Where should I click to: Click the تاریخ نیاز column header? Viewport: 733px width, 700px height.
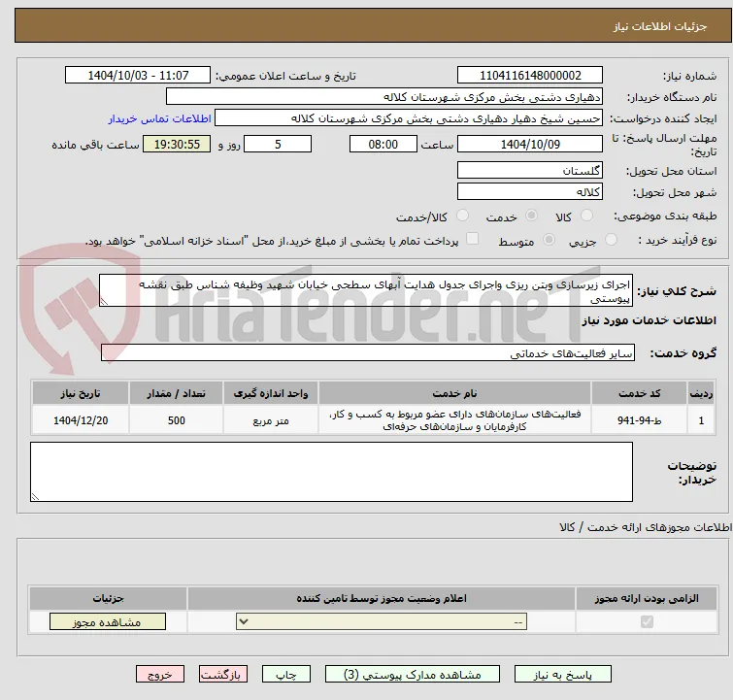(81, 393)
